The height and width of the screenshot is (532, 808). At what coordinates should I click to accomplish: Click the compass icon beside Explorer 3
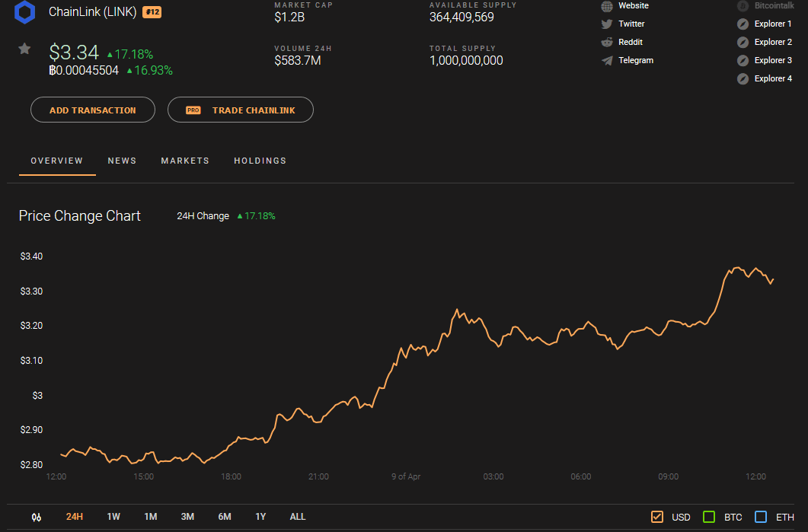[x=743, y=60]
